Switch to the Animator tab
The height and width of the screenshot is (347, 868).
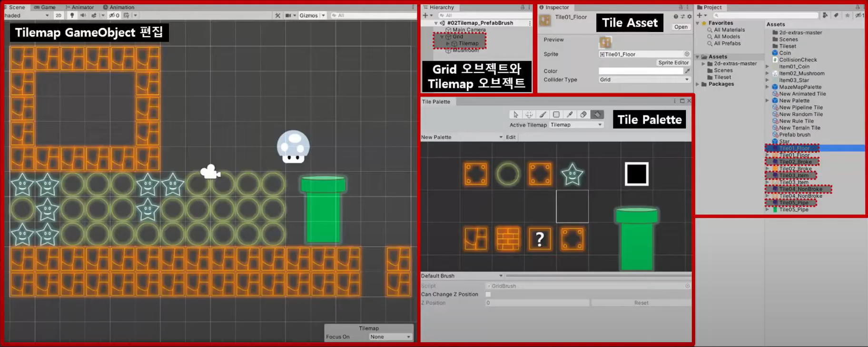79,7
